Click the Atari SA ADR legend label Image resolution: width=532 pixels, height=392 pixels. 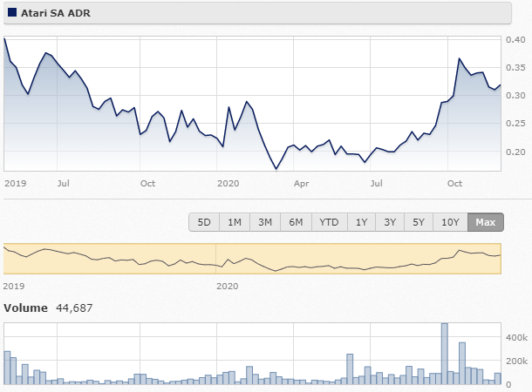click(56, 13)
